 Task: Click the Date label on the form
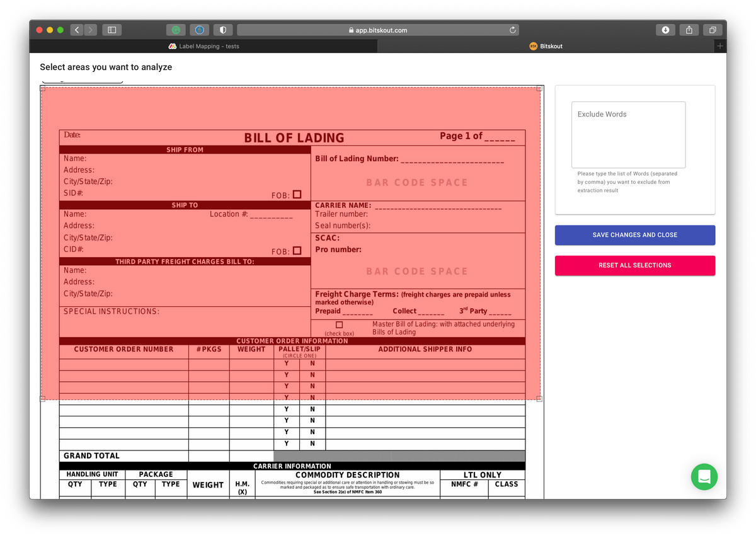(72, 135)
